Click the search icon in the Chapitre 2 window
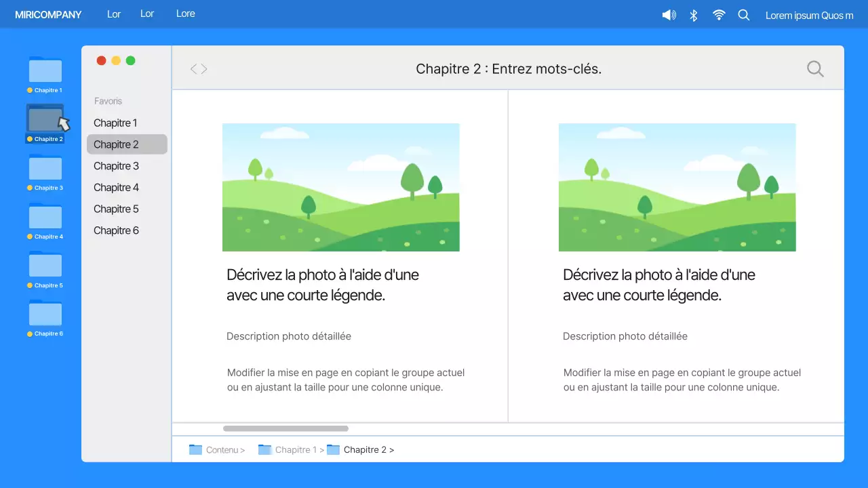Image resolution: width=868 pixels, height=488 pixels. coord(815,68)
